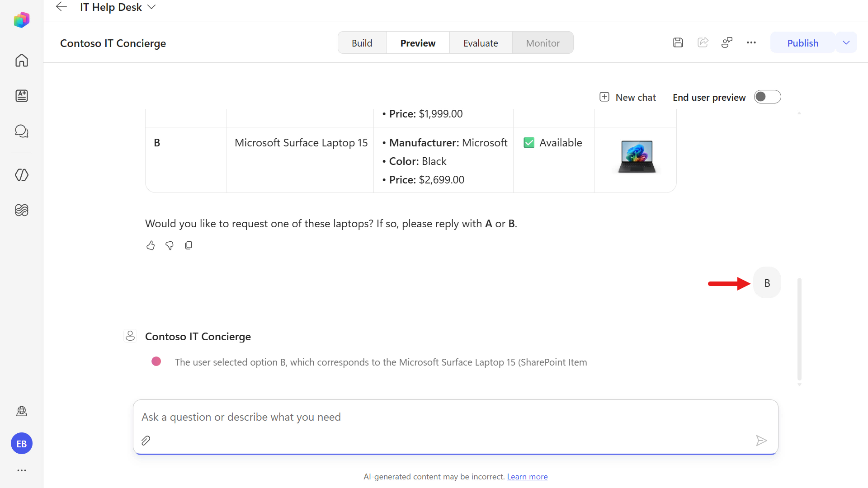Expand the Publish dropdown arrow
The width and height of the screenshot is (868, 488).
coord(846,42)
